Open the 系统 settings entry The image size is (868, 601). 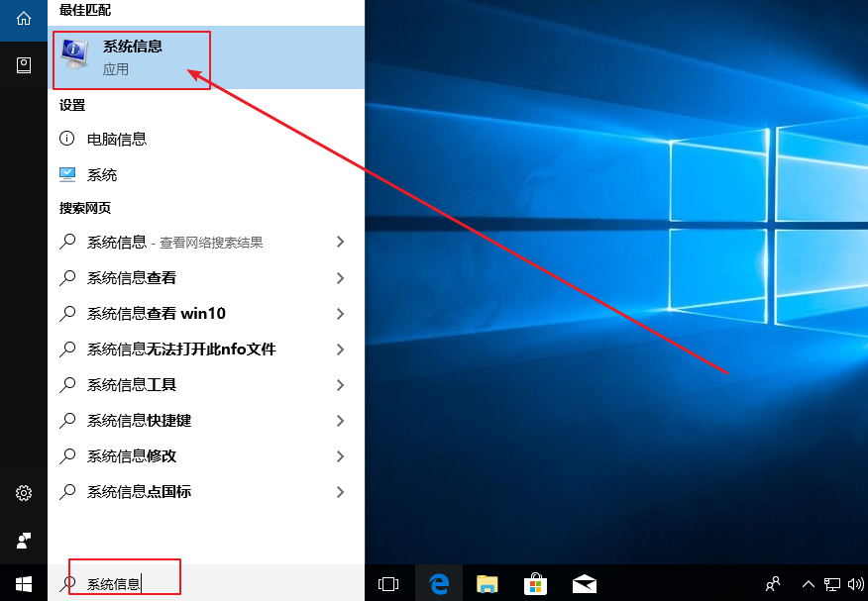click(x=107, y=174)
